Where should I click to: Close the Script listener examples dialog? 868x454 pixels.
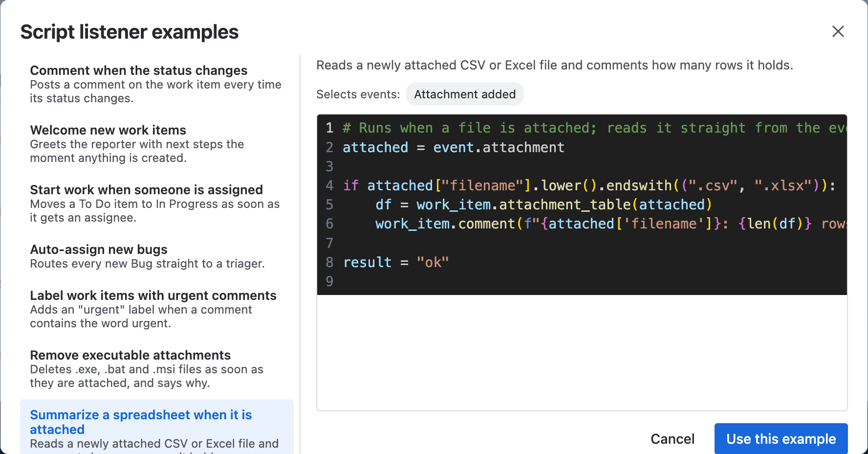tap(838, 31)
